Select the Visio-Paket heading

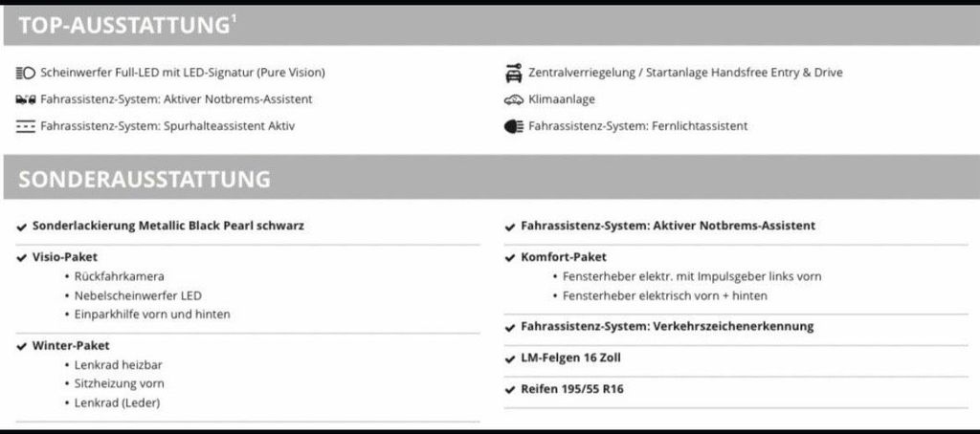[x=65, y=256]
